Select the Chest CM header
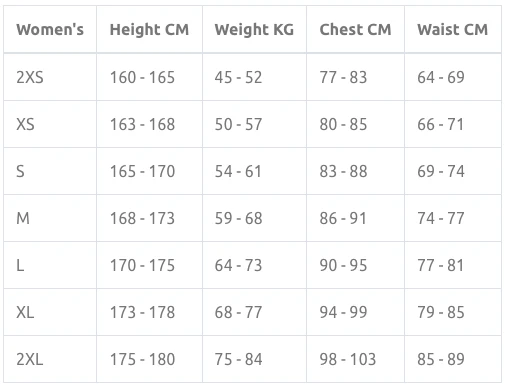Viewport: 505px width, 389px height. tap(355, 30)
